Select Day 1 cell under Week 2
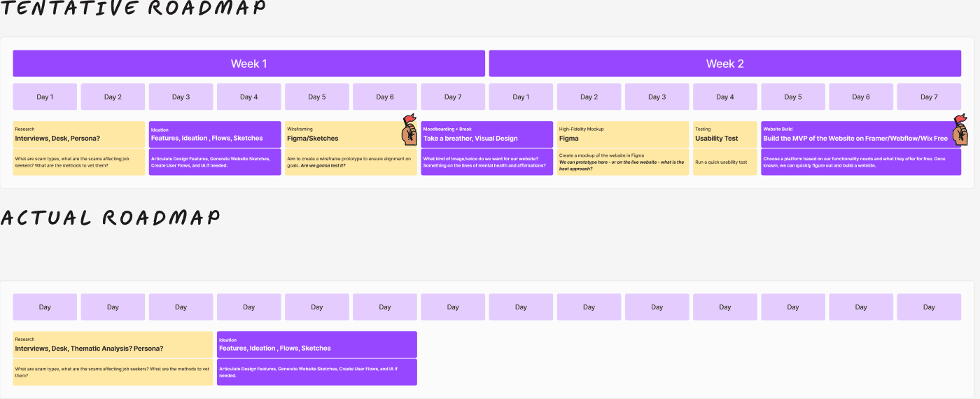The height and width of the screenshot is (399, 980). 521,97
